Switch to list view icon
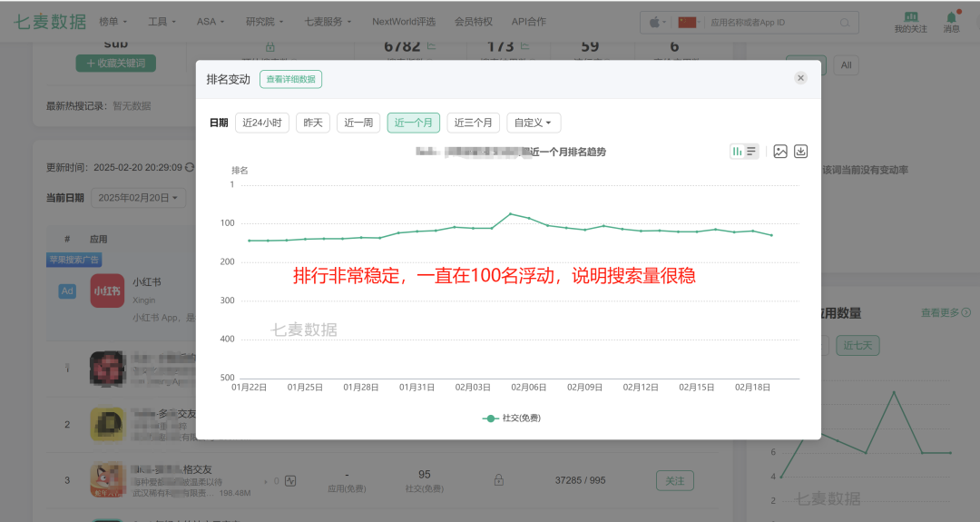Image resolution: width=980 pixels, height=522 pixels. [x=751, y=152]
